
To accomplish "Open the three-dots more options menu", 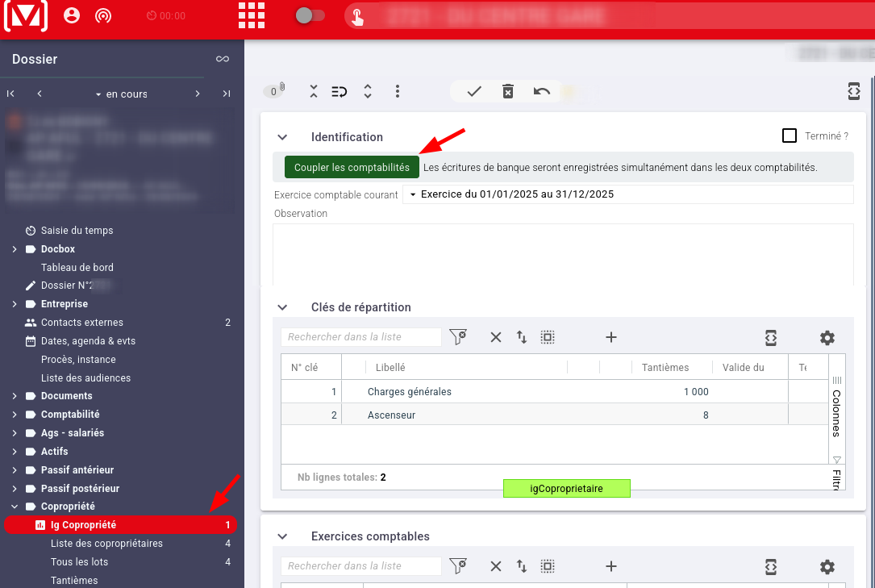I will 398,91.
